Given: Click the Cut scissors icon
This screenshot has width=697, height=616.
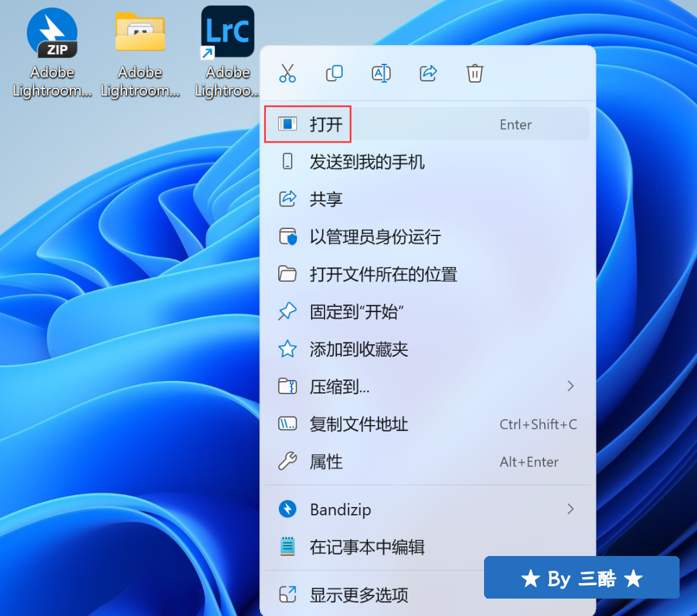Looking at the screenshot, I should 288,74.
